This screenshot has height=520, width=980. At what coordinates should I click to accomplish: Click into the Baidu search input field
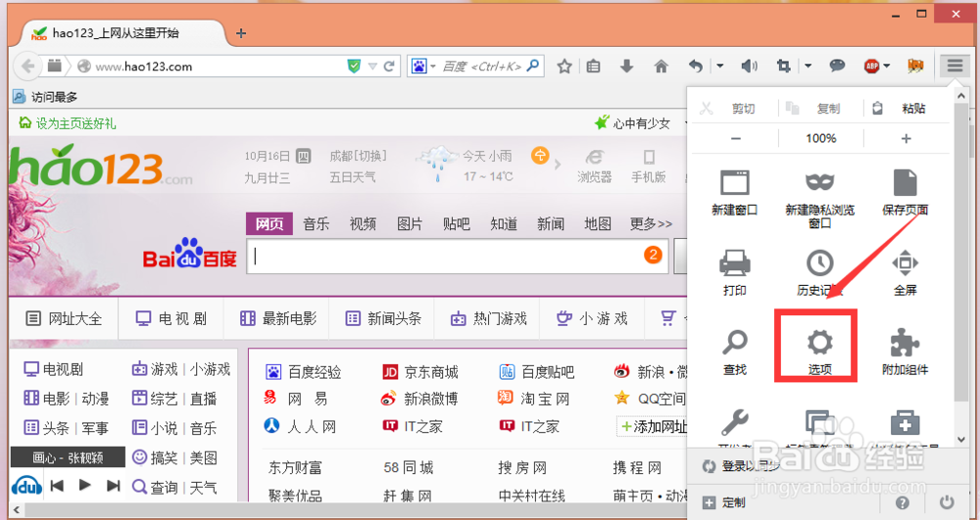458,256
